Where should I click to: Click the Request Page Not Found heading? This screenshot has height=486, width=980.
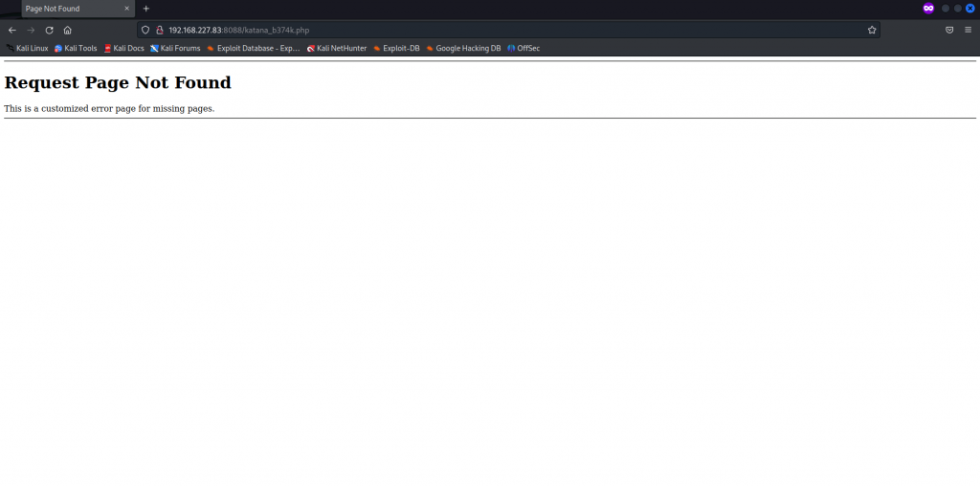click(118, 82)
